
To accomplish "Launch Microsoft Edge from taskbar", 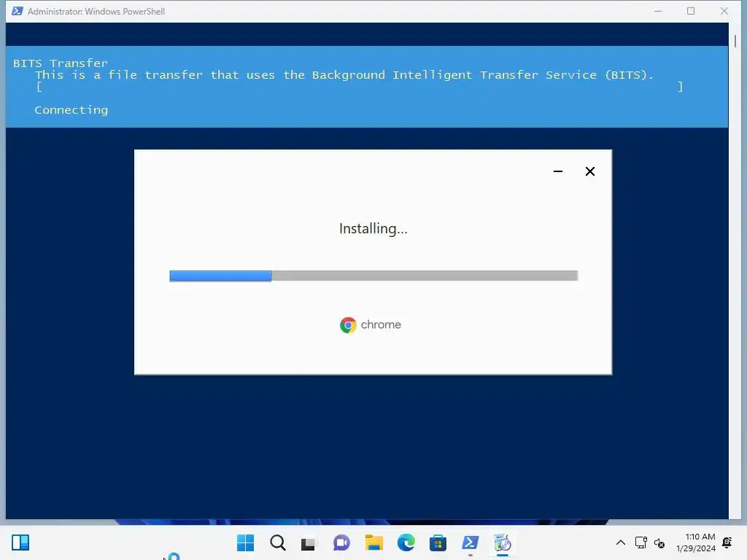I will click(x=406, y=542).
